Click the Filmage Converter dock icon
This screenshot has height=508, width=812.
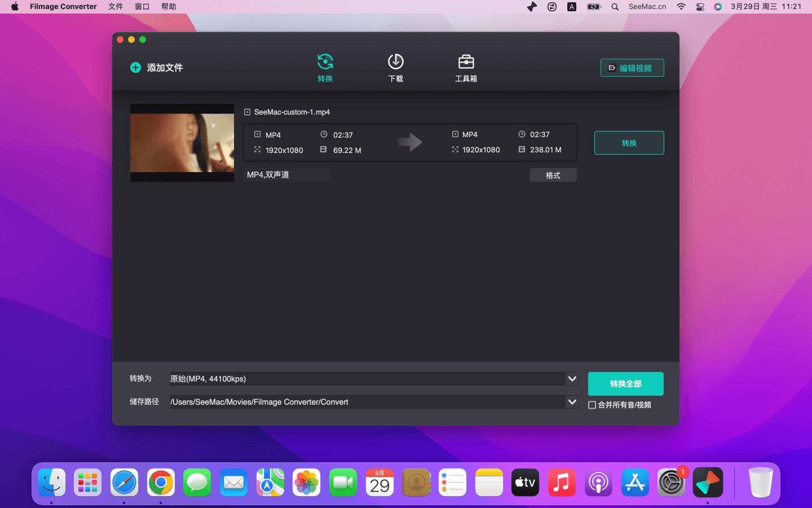coord(707,483)
